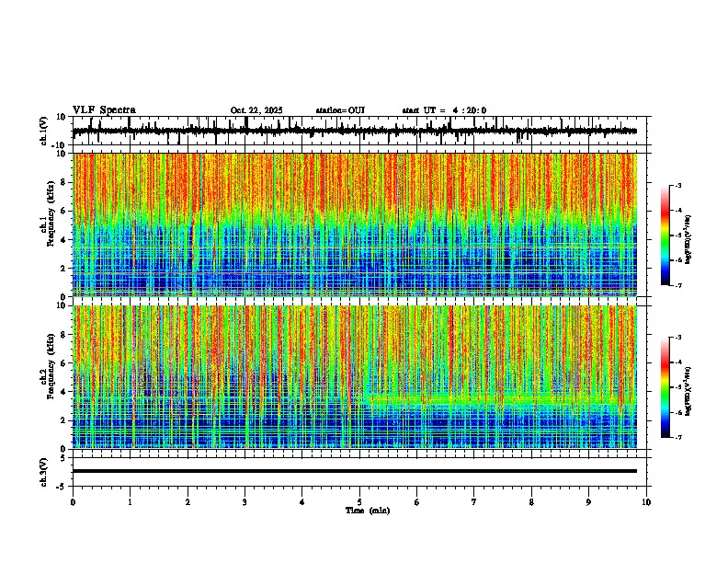Click the "8" kHz tick of ch.2 spectrogram

64,335
